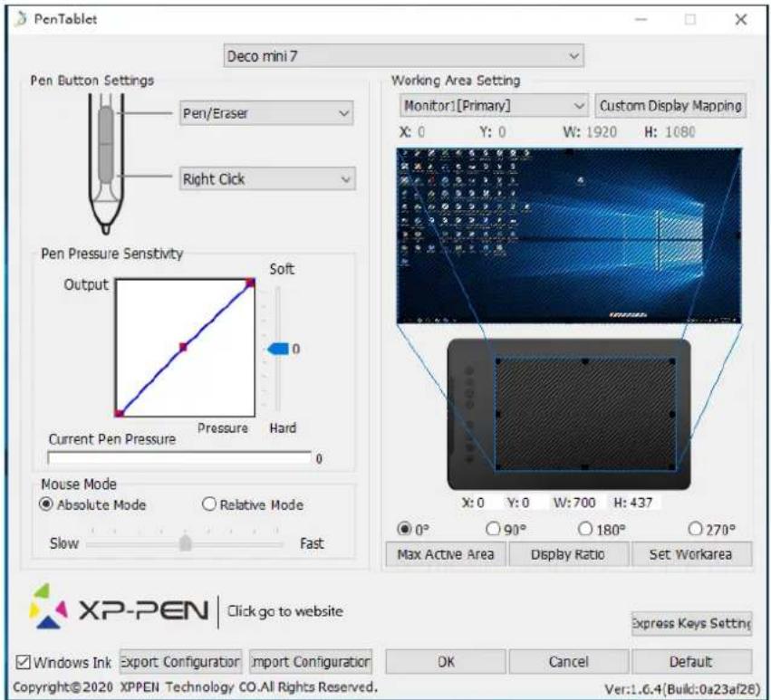
Task: Click Display Ratio button
Action: coord(568,554)
